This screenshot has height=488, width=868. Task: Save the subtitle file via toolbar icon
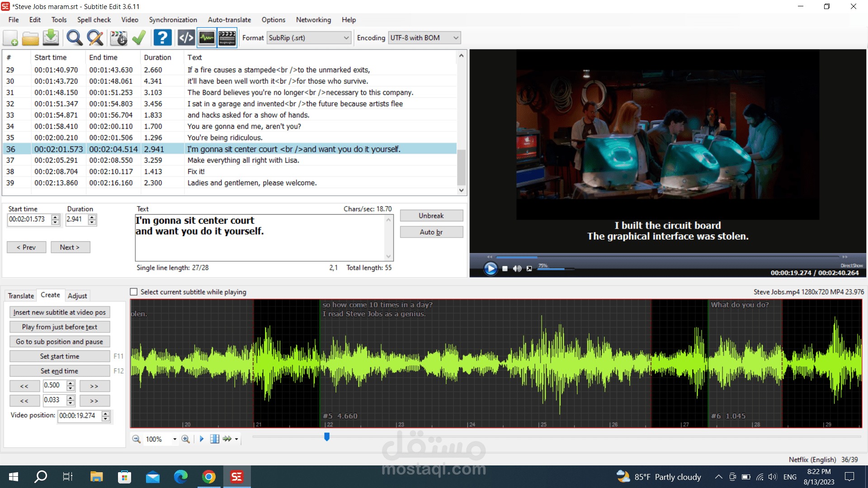point(51,38)
